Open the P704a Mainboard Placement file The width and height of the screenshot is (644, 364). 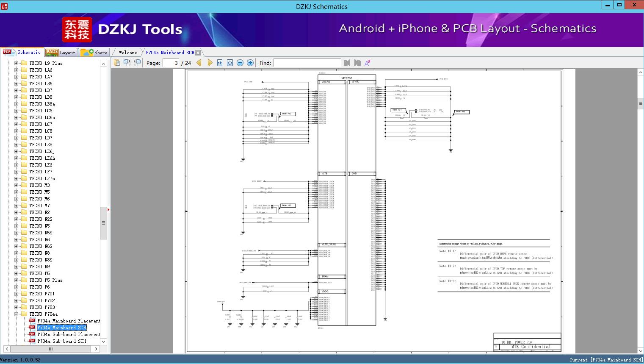click(69, 321)
